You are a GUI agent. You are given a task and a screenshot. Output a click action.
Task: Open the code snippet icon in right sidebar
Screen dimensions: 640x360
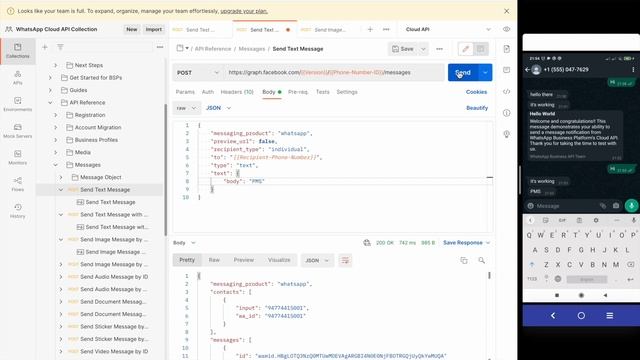pyautogui.click(x=507, y=91)
